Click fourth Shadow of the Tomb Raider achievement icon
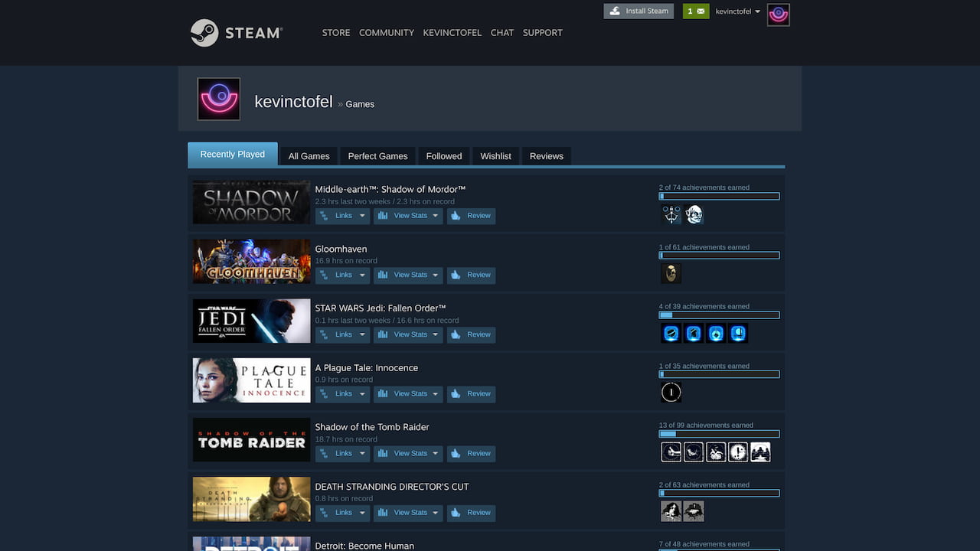980x551 pixels. click(738, 452)
